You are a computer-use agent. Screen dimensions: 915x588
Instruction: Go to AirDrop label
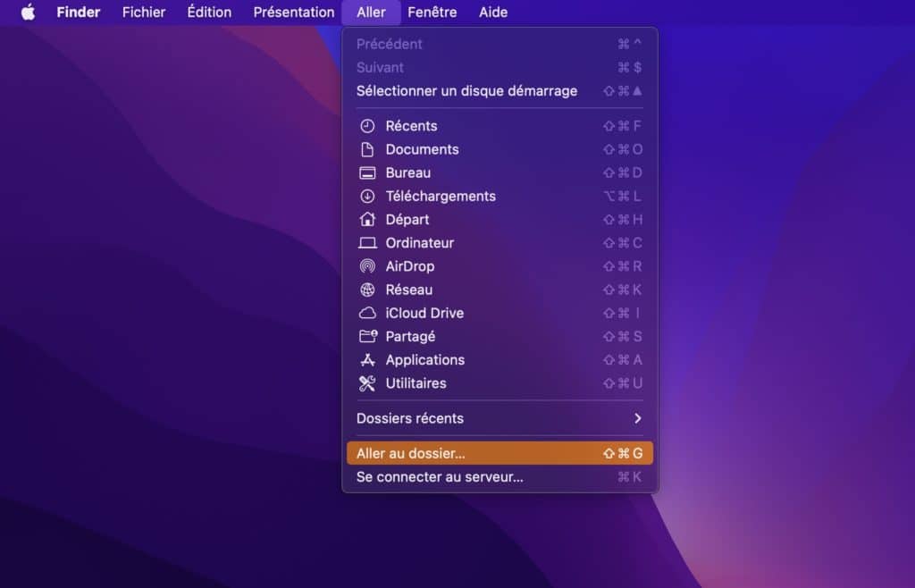(x=409, y=266)
